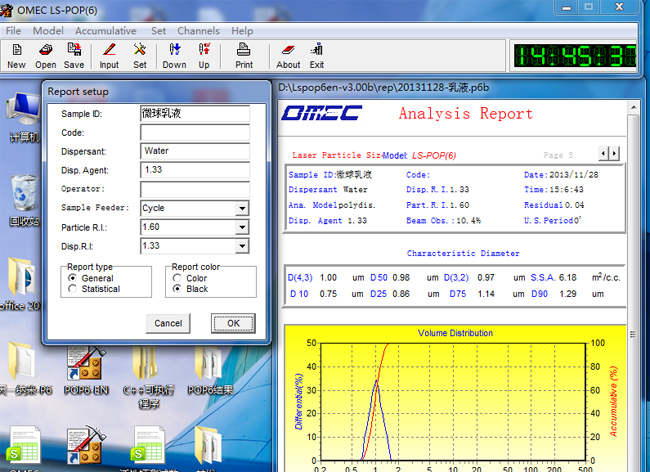Open the Accumulative menu

(x=106, y=31)
